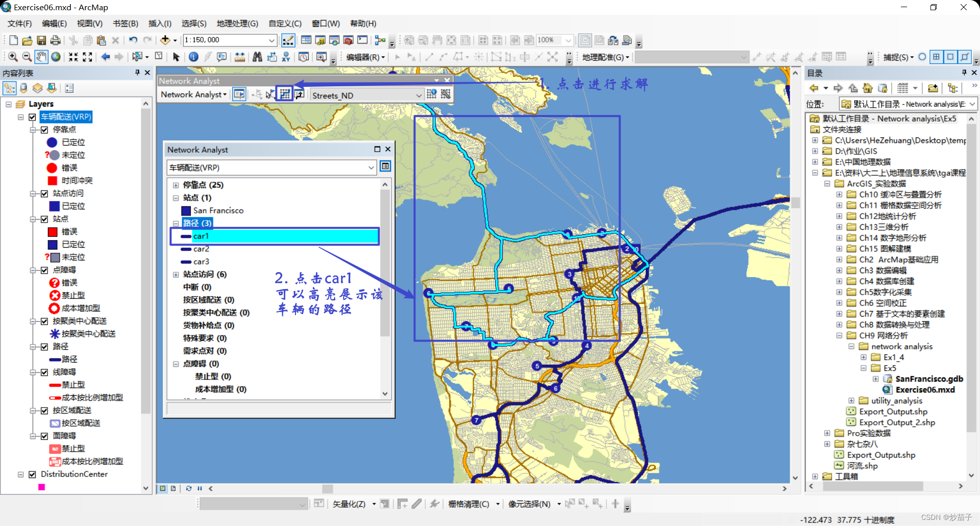Viewport: 980px width, 526px height.
Task: Select the Pan tool
Action: (x=41, y=57)
